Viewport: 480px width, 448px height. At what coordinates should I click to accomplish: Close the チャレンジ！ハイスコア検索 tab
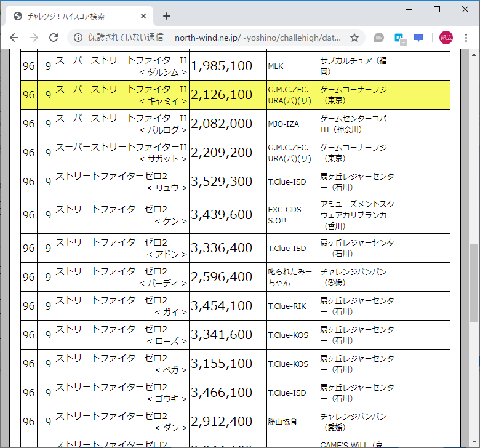[143, 16]
